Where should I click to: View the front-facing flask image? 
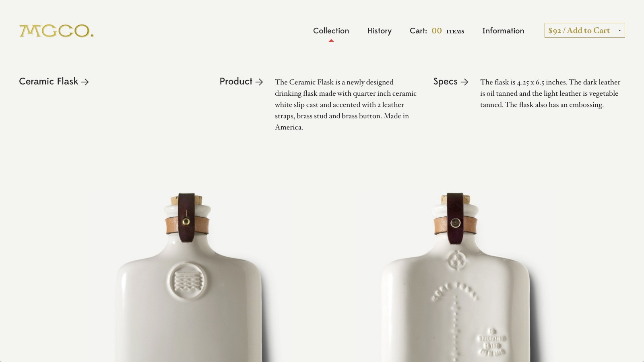click(189, 278)
